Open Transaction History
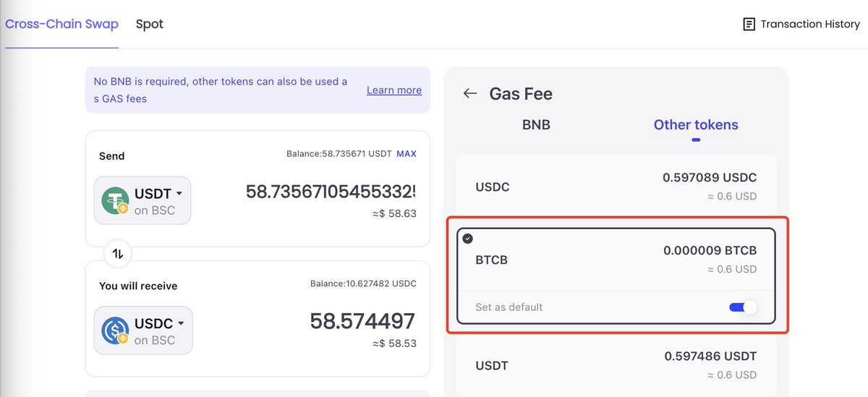Screen dimensions: 868x397 coord(801,25)
